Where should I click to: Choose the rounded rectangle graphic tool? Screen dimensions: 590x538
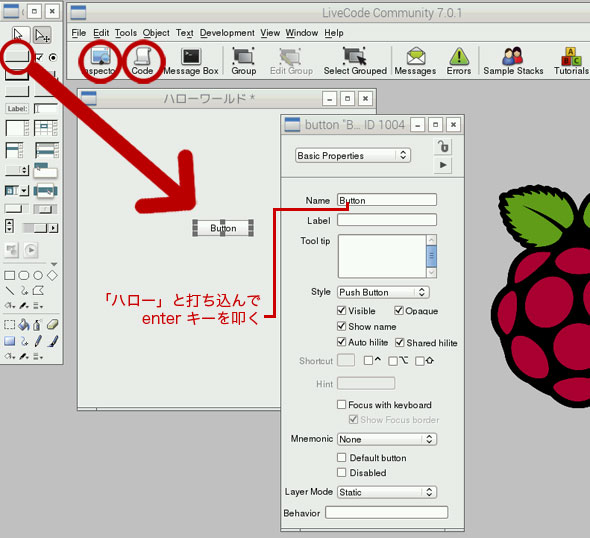pyautogui.click(x=24, y=276)
